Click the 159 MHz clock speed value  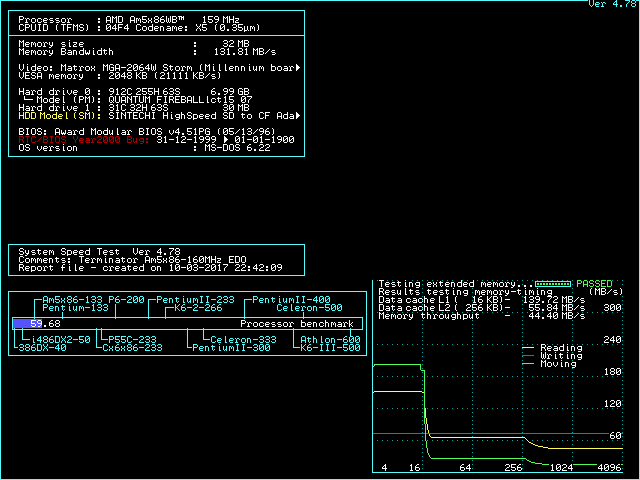point(220,20)
